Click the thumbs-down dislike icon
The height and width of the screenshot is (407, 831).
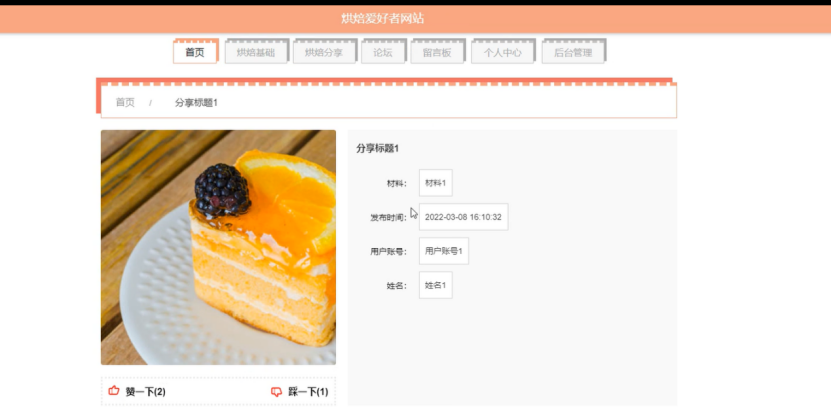(x=276, y=392)
